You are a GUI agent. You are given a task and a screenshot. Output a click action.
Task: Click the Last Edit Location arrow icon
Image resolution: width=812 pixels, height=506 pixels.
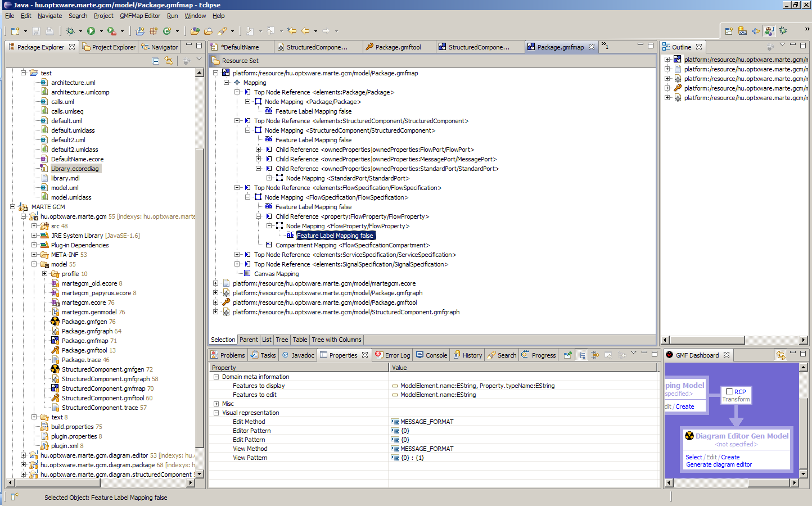coord(292,31)
